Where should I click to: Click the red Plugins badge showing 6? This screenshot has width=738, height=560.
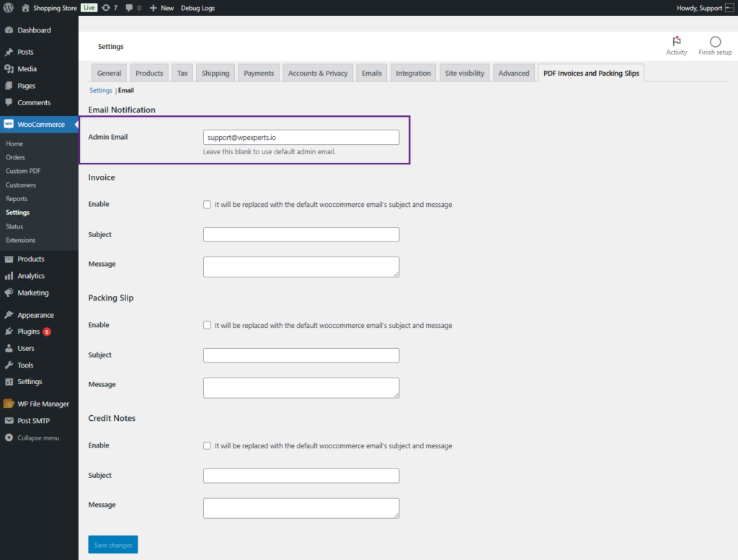click(47, 332)
